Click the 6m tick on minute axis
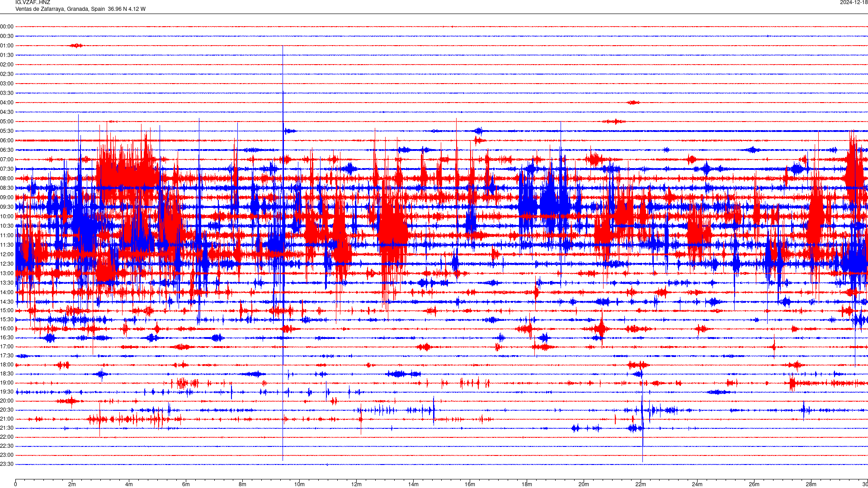Image resolution: width=868 pixels, height=488 pixels. coord(186,484)
